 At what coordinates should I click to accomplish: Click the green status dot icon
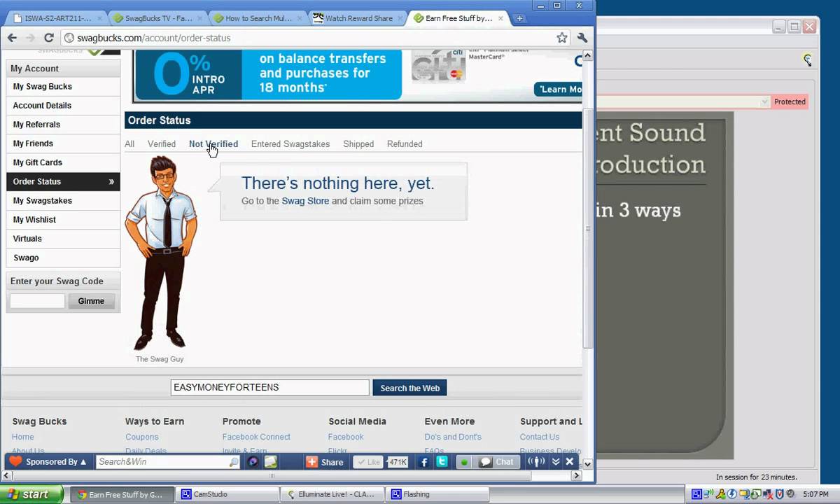pyautogui.click(x=464, y=462)
